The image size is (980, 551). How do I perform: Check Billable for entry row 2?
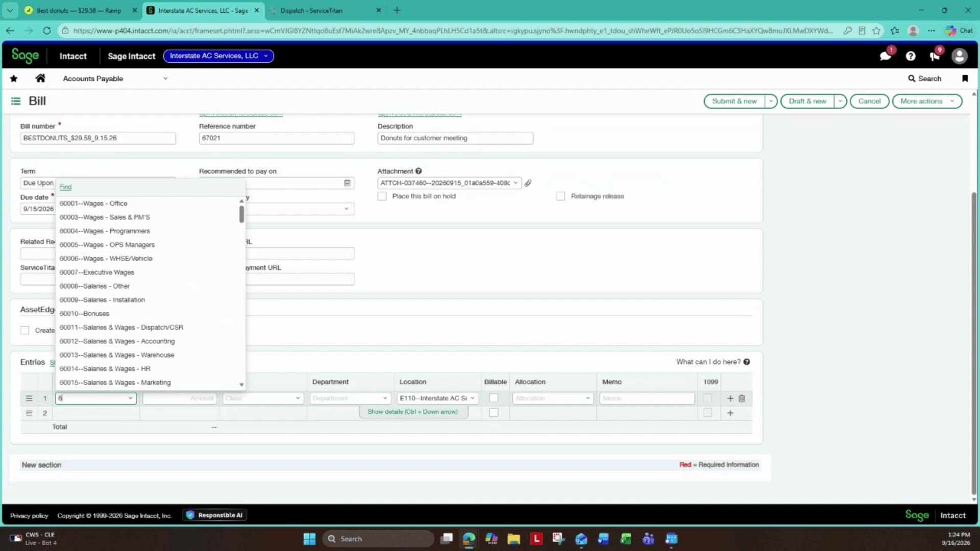click(494, 413)
